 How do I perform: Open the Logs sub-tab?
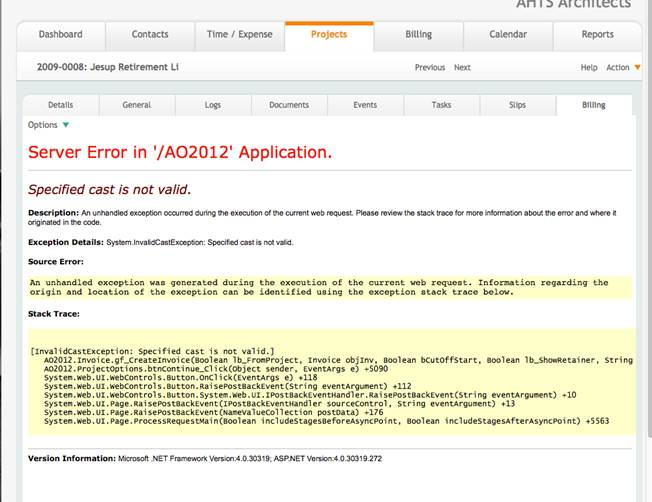[x=213, y=105]
